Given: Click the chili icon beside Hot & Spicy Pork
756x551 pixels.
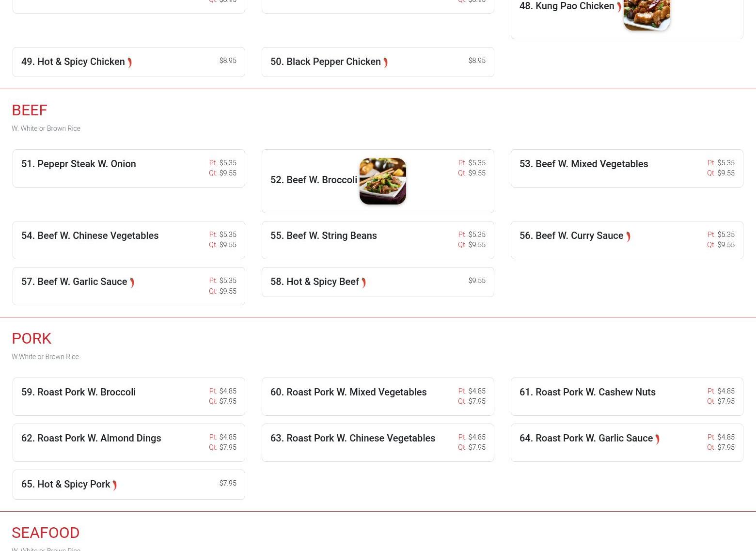Looking at the screenshot, I should [114, 485].
